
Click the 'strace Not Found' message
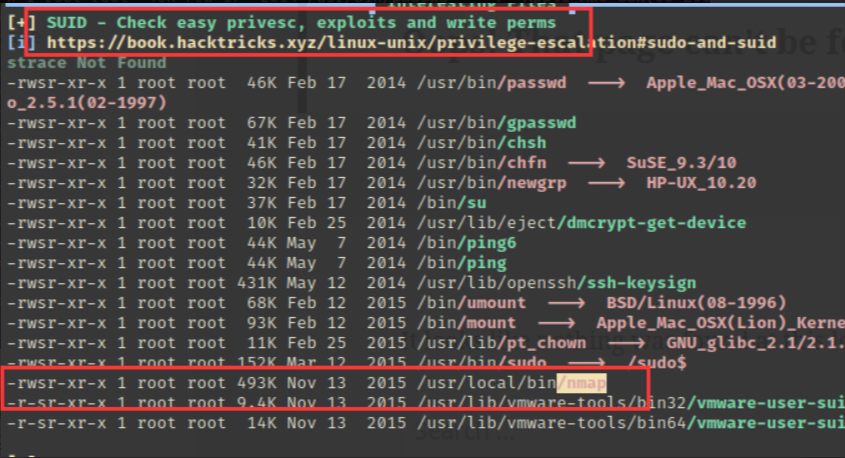point(87,63)
